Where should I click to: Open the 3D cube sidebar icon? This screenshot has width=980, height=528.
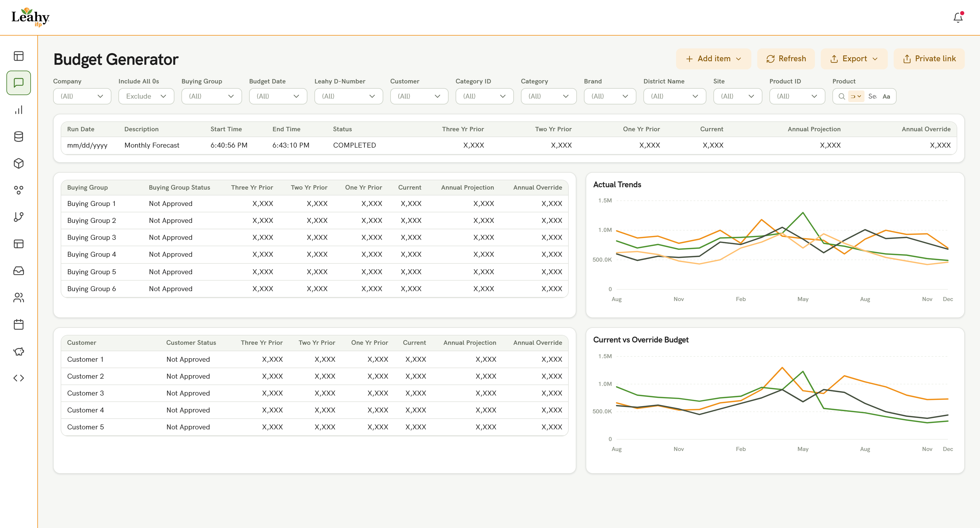click(x=19, y=164)
